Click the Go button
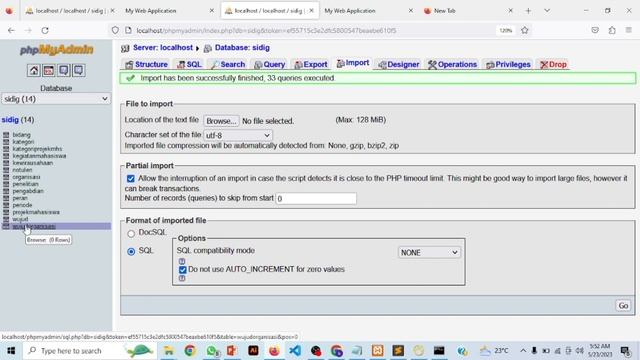The height and width of the screenshot is (360, 640). 623,306
